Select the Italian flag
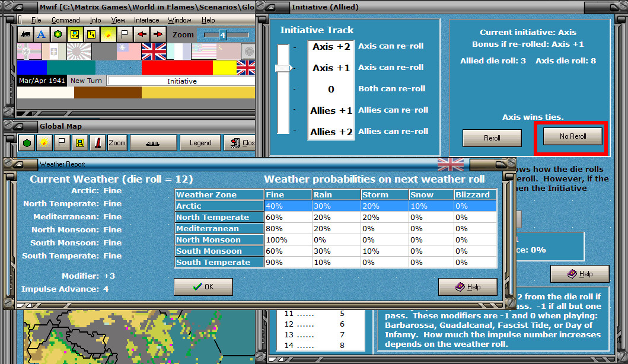 pyautogui.click(x=54, y=52)
